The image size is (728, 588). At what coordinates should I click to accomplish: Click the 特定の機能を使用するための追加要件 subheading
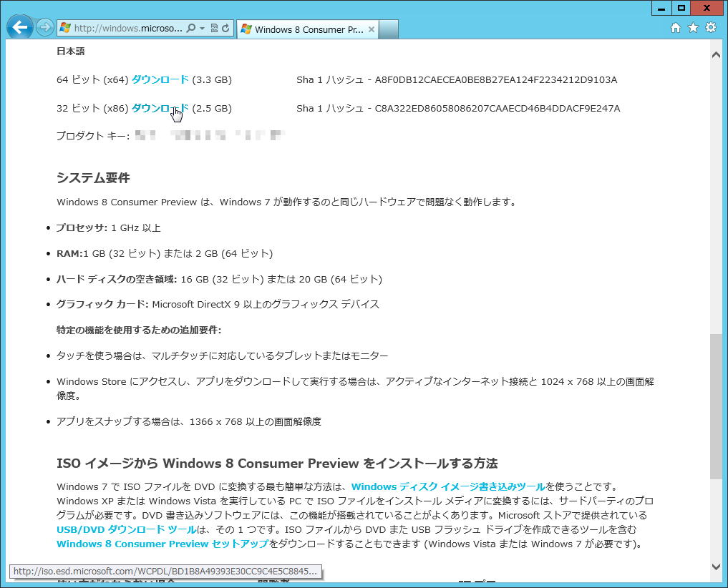pyautogui.click(x=139, y=330)
